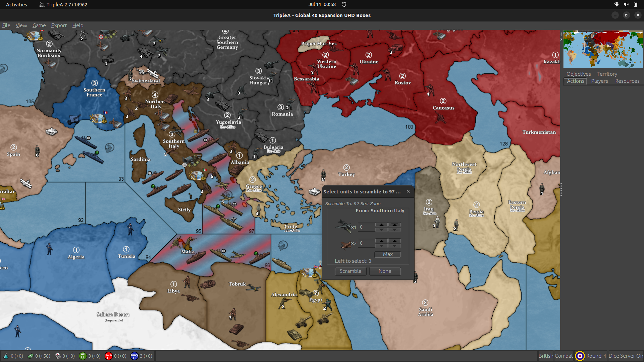Click the British roundel icon in status bar
This screenshot has height=362, width=644.
pyautogui.click(x=580, y=356)
